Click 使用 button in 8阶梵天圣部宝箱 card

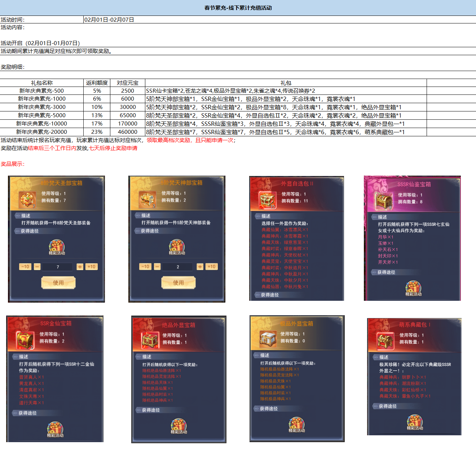(58, 283)
